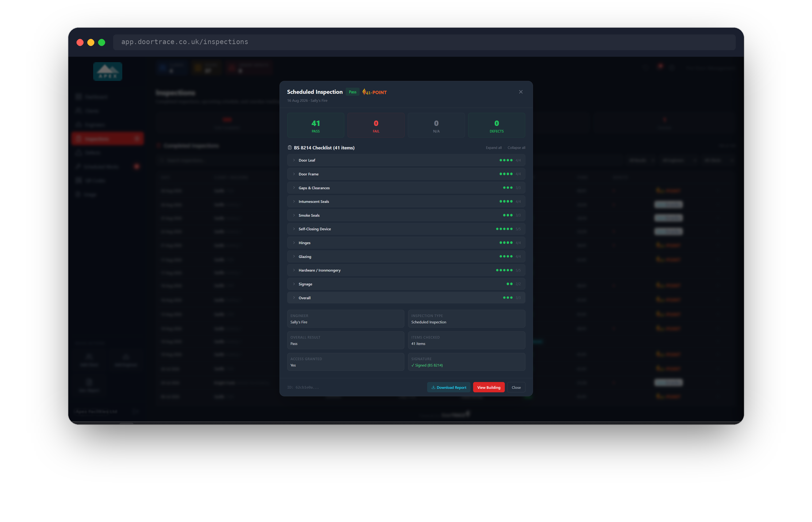Expand the Smoke Seals section
Screen dimensions: 812x522
pyautogui.click(x=406, y=215)
